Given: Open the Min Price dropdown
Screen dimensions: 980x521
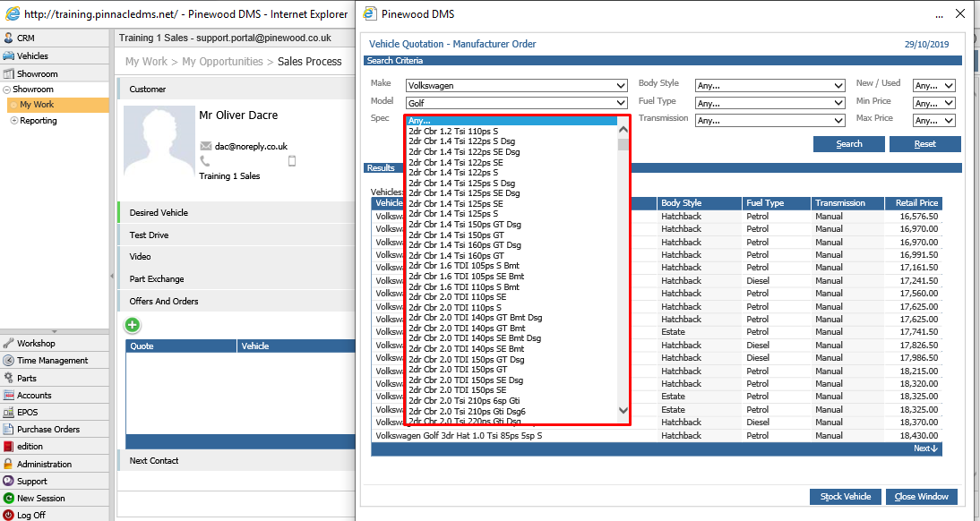Looking at the screenshot, I should [933, 103].
